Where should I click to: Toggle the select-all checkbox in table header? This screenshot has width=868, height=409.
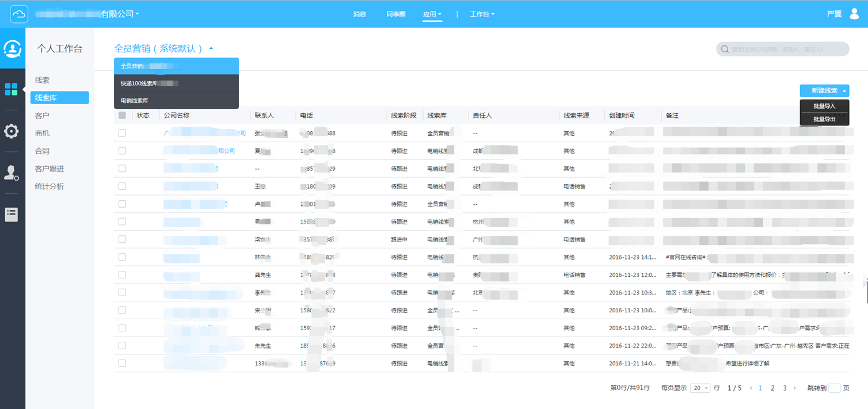[122, 116]
